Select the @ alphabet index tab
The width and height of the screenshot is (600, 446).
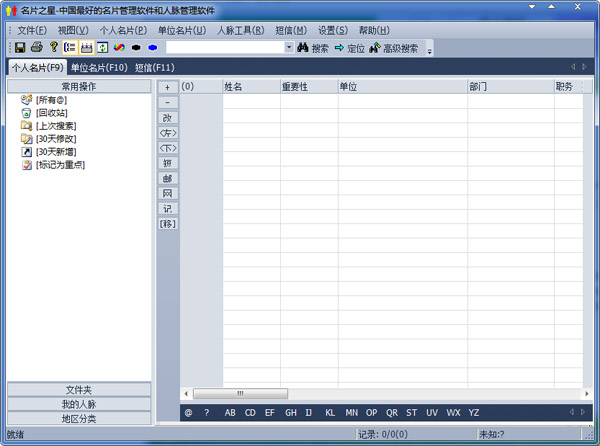coord(188,413)
